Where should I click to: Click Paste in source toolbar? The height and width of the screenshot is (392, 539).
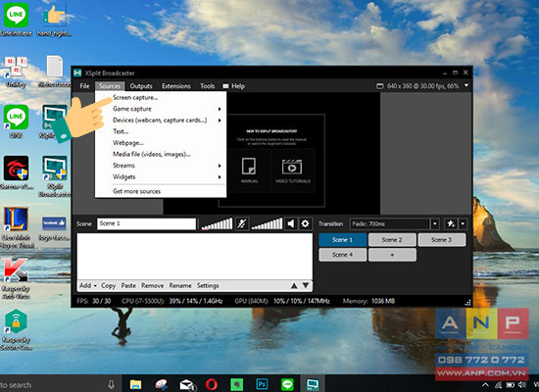[128, 286]
